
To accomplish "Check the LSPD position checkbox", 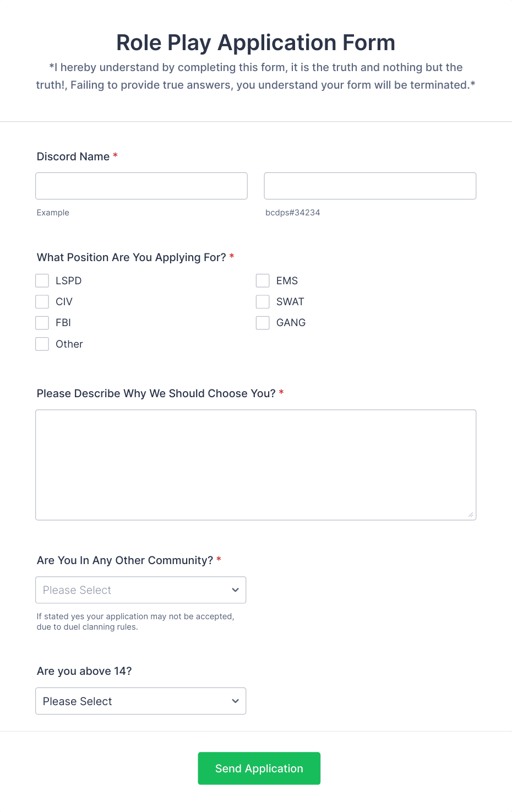I will (x=42, y=281).
